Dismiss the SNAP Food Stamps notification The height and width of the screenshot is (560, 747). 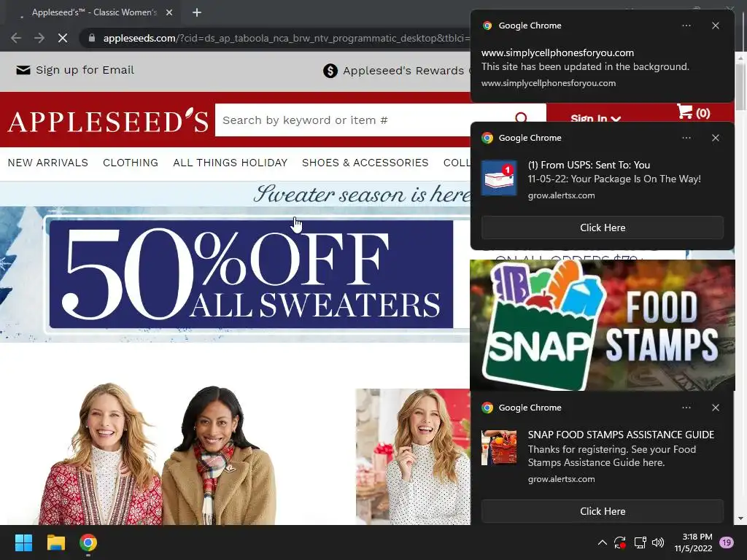click(x=716, y=408)
